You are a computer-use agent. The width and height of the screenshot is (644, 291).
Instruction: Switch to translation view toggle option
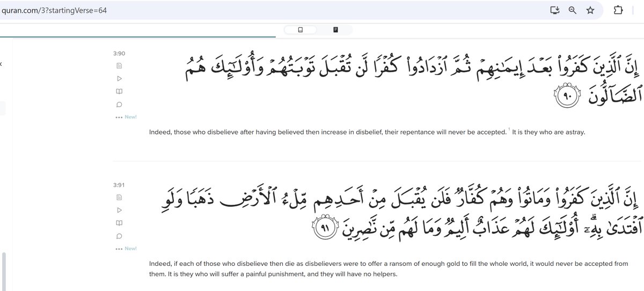[300, 29]
